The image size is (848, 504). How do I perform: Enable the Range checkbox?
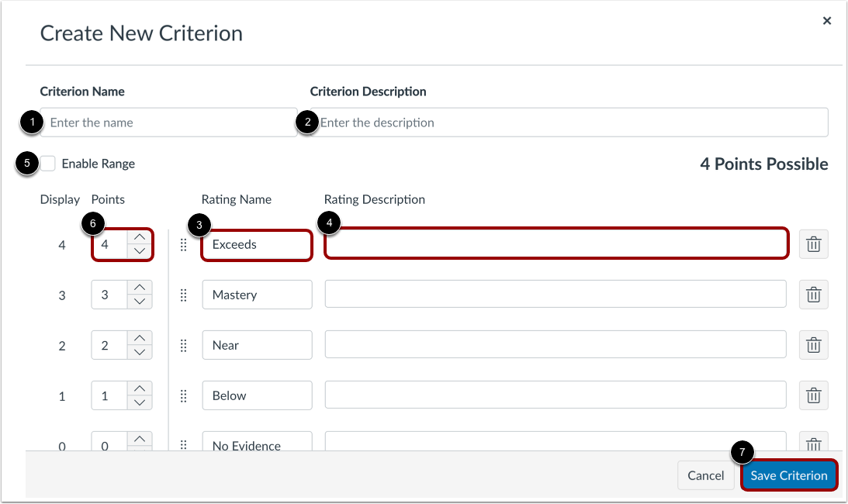click(48, 164)
